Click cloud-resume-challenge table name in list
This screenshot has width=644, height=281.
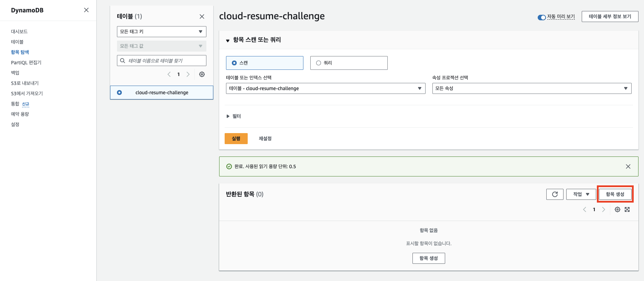[162, 93]
